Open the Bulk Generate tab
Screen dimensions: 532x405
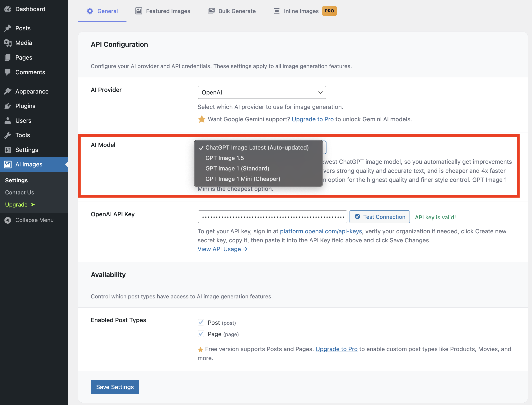click(232, 11)
